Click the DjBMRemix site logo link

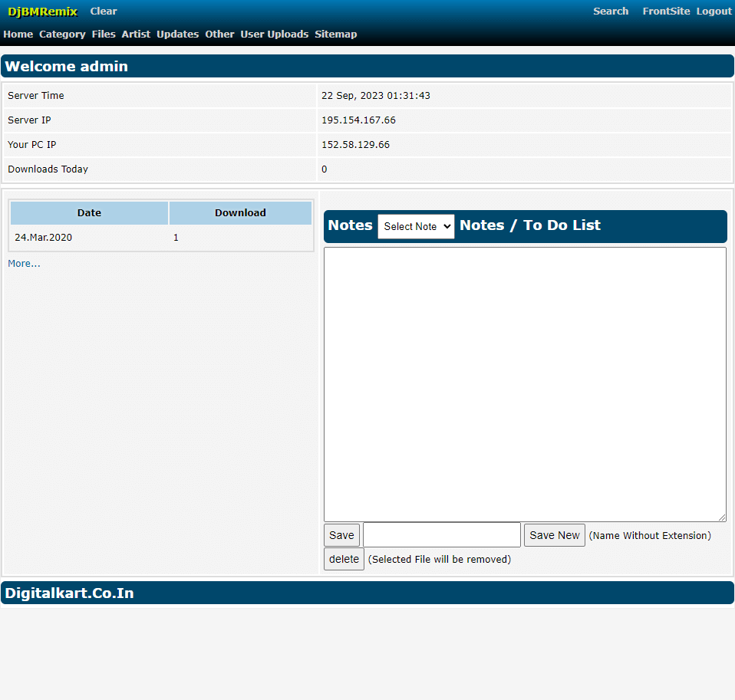[42, 12]
